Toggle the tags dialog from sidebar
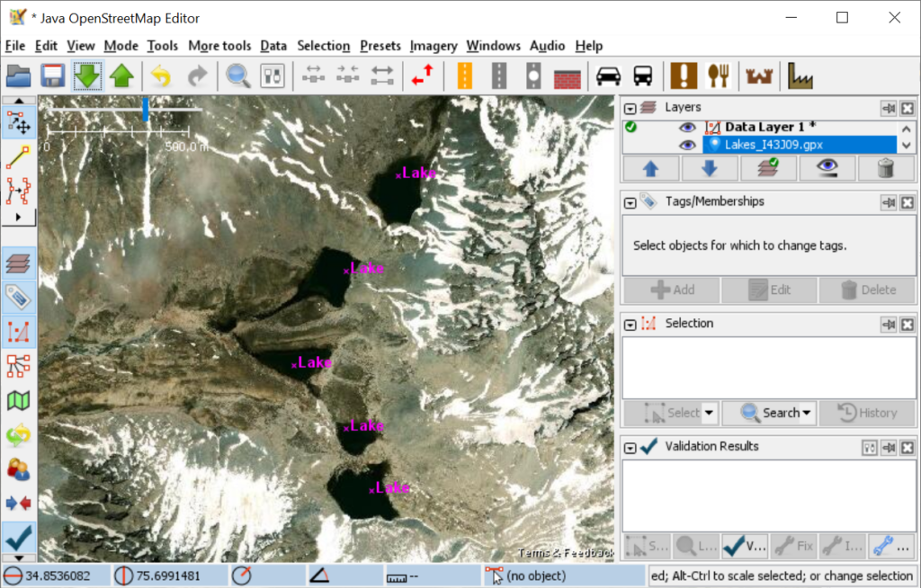Viewport: 921px width, 588px height. pyautogui.click(x=19, y=298)
